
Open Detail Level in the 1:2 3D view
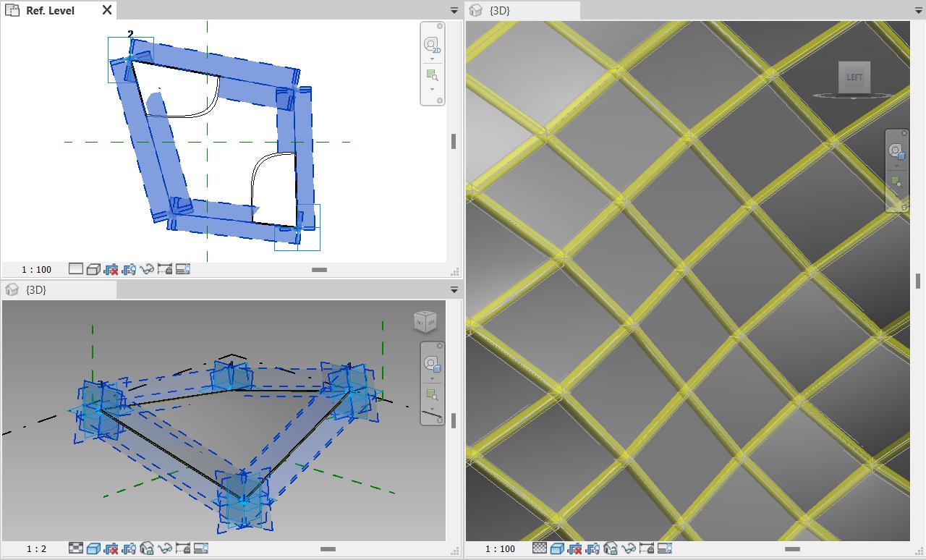pos(75,548)
